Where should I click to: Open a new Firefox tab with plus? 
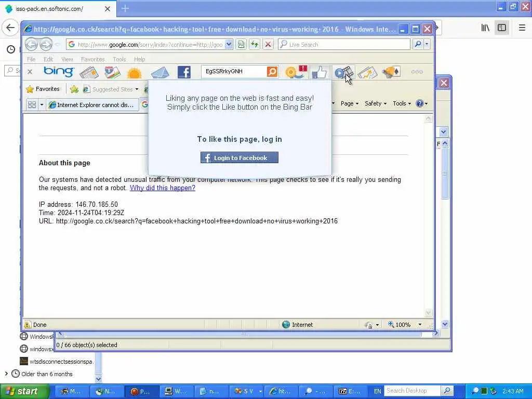(x=125, y=8)
